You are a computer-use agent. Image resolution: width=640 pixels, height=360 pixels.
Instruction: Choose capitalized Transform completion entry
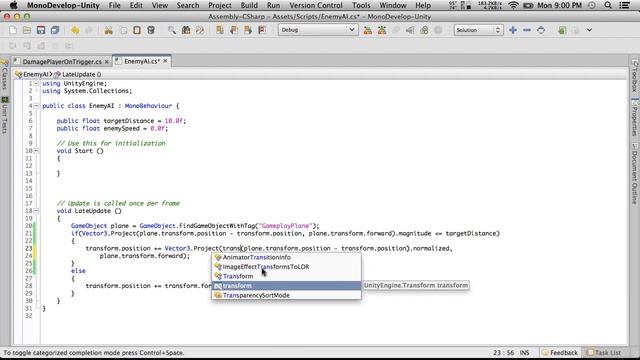(286, 276)
